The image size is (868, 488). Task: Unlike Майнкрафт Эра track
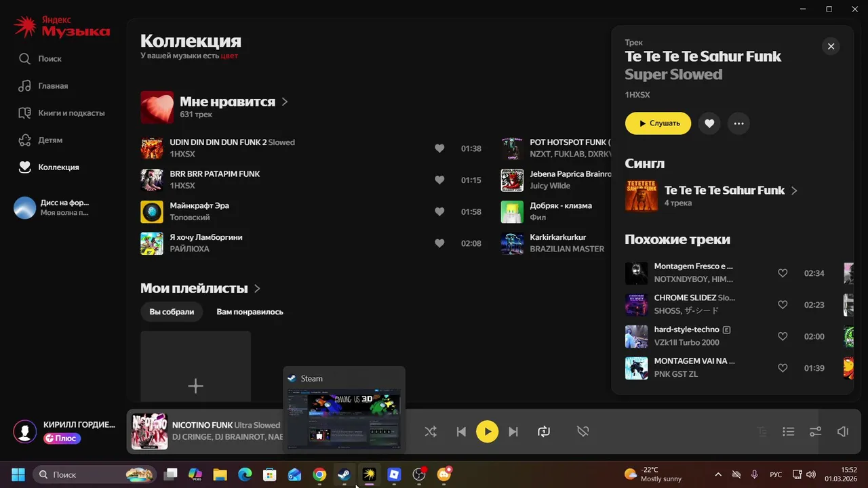tap(439, 212)
